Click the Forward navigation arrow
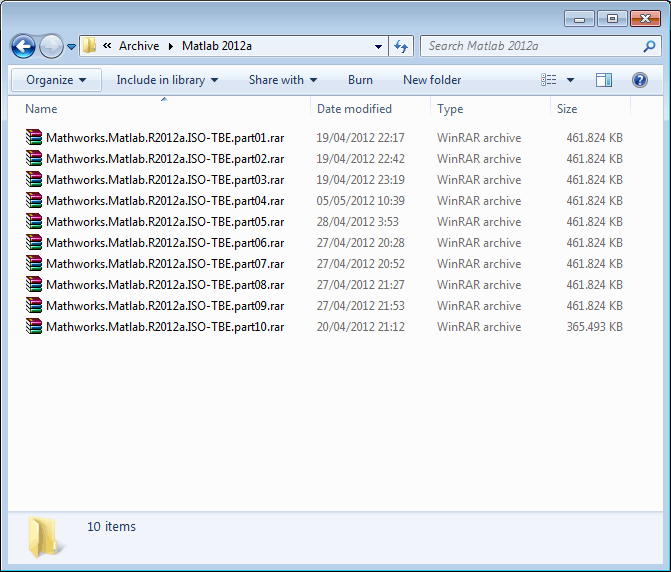This screenshot has width=671, height=572. point(51,46)
